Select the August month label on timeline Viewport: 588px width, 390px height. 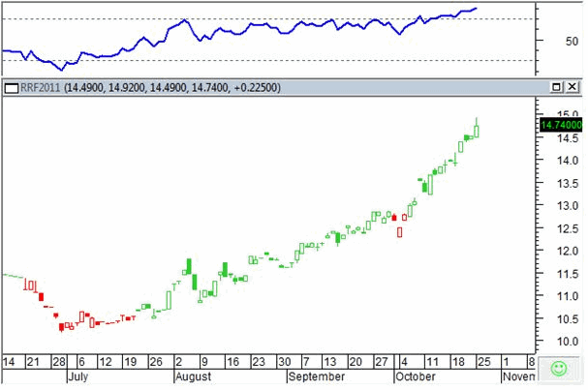[x=193, y=376]
